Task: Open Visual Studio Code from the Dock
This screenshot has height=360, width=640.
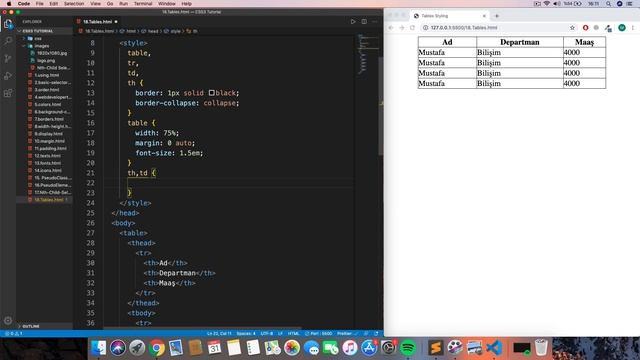Action: 494,348
